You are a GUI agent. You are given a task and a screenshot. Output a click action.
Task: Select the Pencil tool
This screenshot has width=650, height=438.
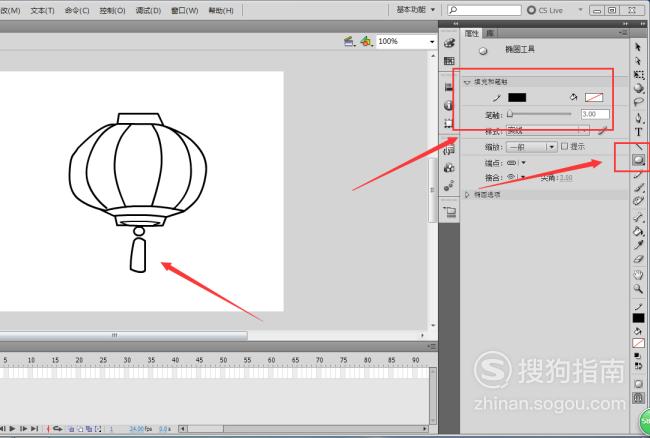(638, 174)
